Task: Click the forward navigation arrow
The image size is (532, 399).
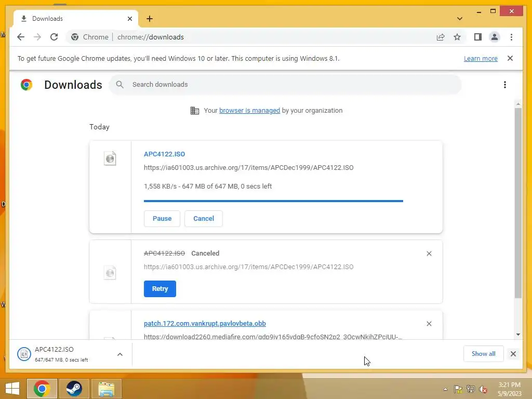Action: point(37,37)
